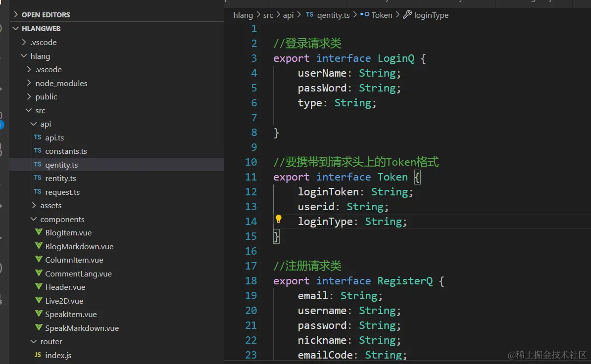The width and height of the screenshot is (591, 364).
Task: Click the nickname property on line 22
Action: click(322, 340)
